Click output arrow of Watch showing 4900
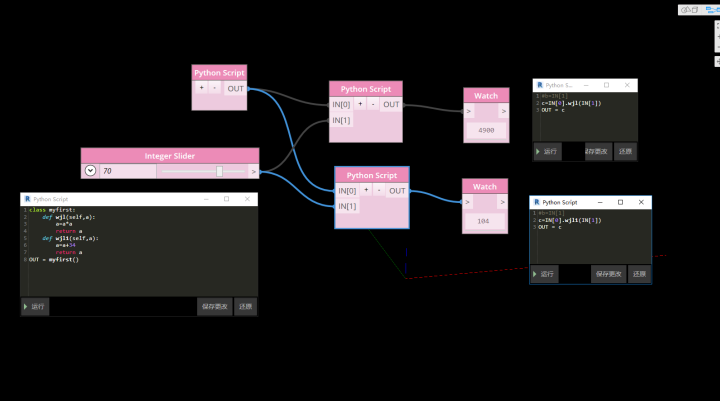 point(504,111)
